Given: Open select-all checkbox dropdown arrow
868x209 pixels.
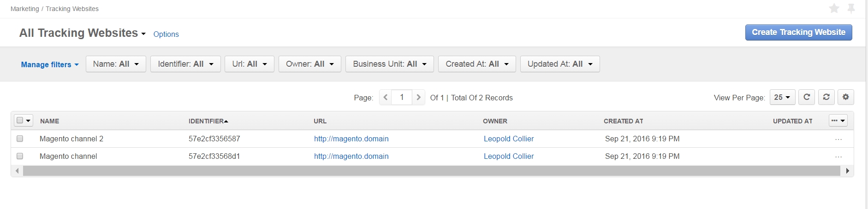Looking at the screenshot, I should [28, 121].
